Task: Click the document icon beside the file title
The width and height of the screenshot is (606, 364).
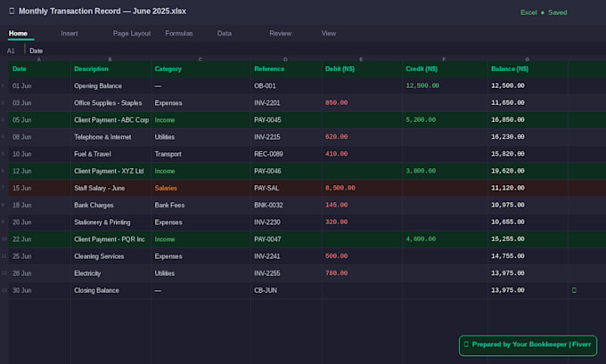Action: click(12, 12)
